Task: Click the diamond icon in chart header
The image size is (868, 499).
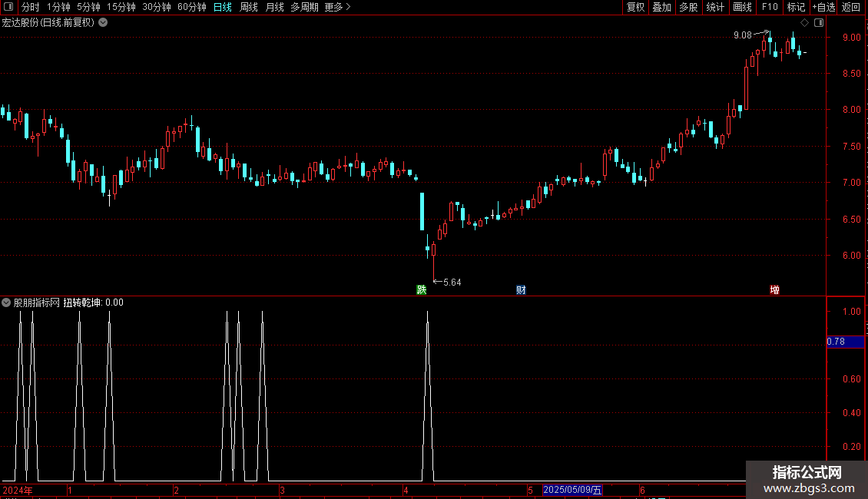Action: [805, 23]
